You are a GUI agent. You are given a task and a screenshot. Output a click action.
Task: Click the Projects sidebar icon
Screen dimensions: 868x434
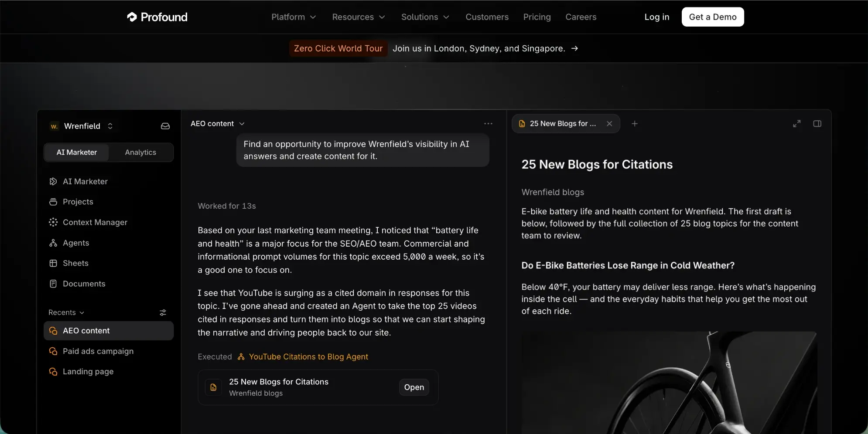click(53, 202)
